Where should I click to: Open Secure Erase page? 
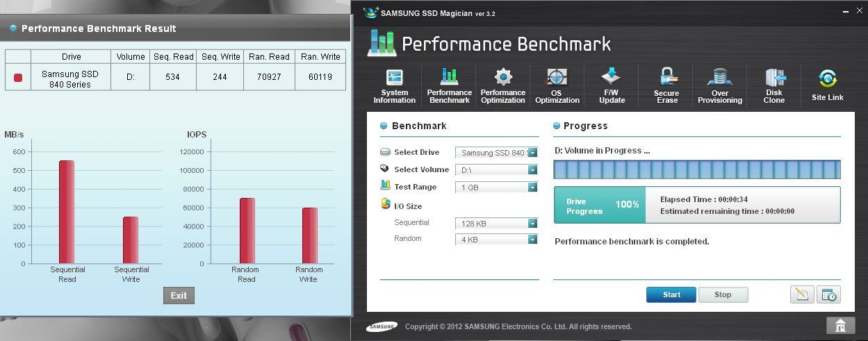click(666, 86)
